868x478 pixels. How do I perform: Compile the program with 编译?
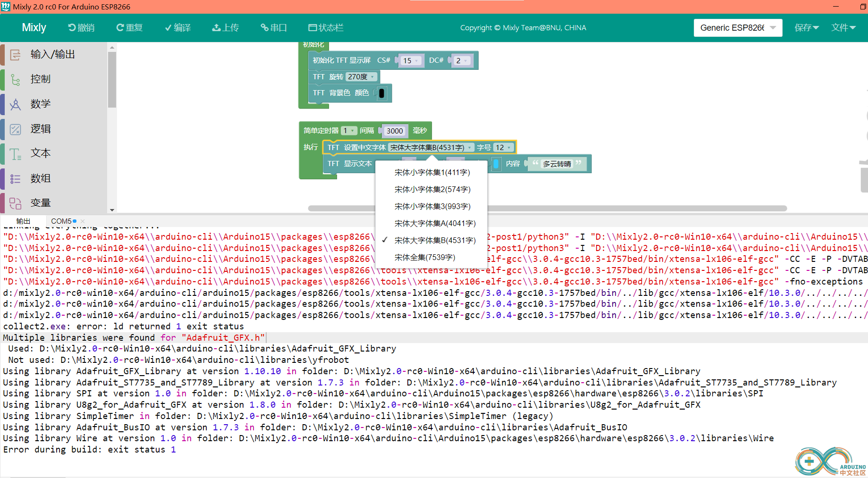pyautogui.click(x=178, y=28)
